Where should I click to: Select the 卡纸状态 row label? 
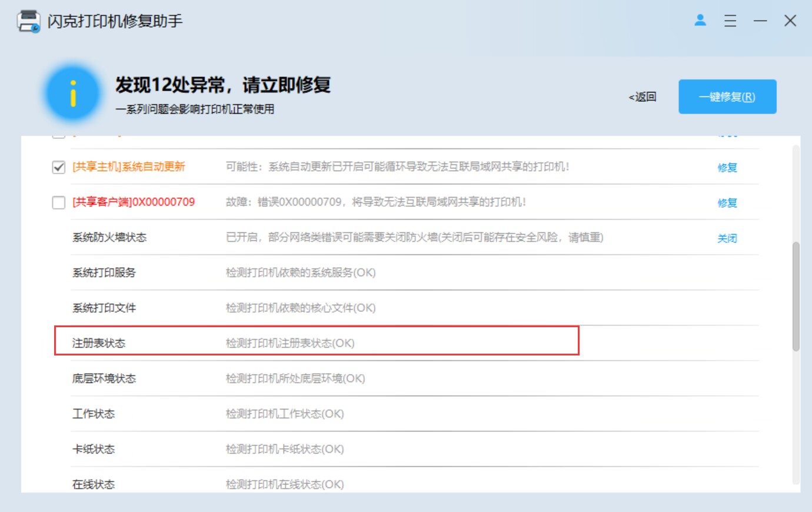(94, 449)
